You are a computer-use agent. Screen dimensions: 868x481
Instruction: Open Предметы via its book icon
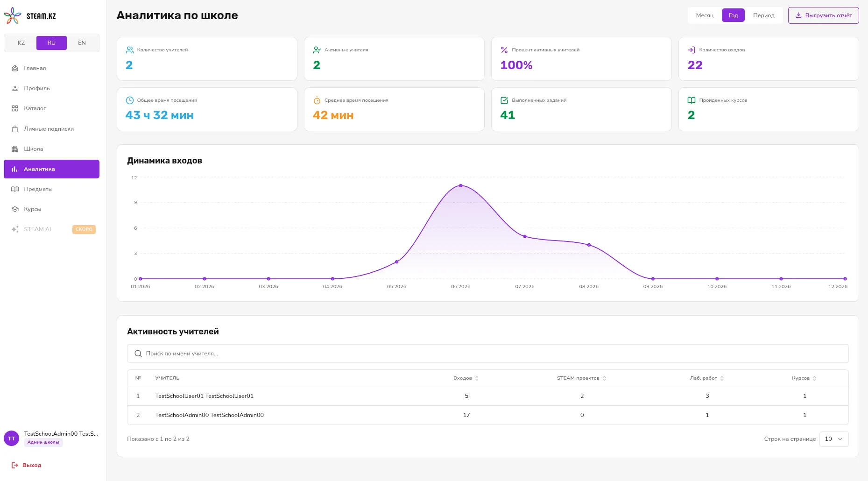(x=15, y=189)
